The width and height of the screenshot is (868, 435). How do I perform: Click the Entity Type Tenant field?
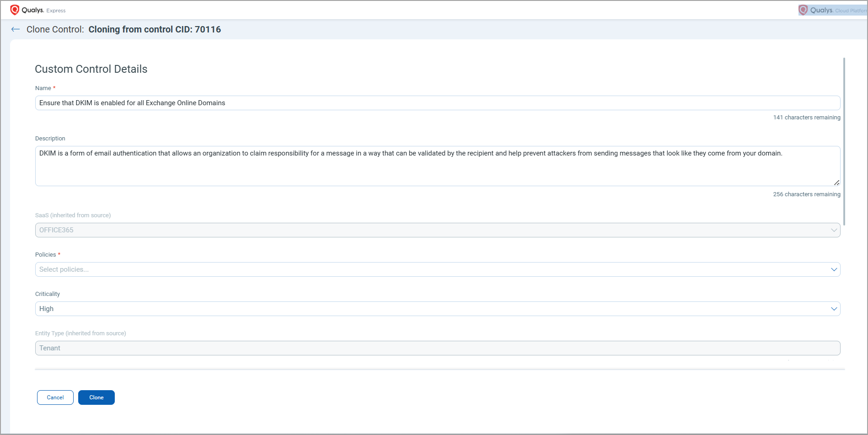click(x=438, y=348)
